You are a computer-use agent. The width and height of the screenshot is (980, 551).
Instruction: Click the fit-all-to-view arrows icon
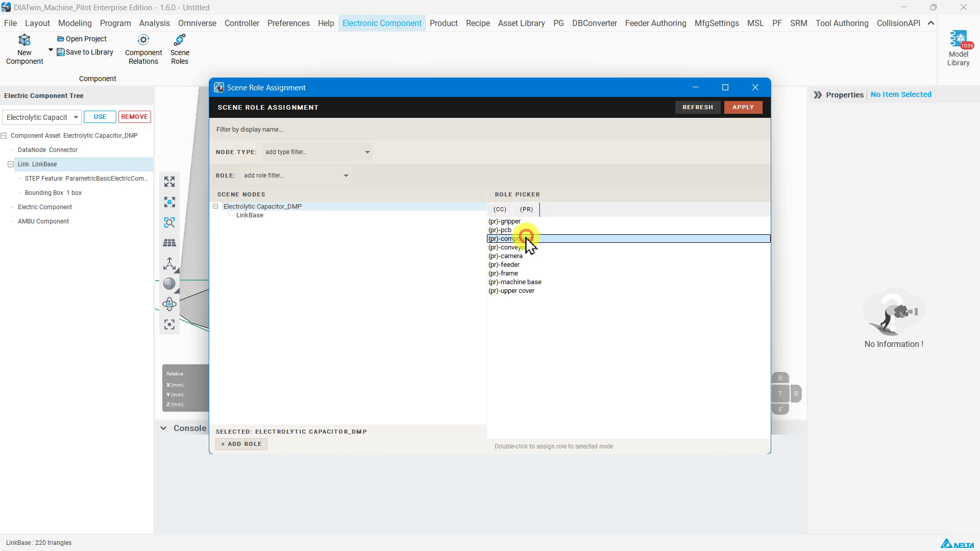[x=169, y=182]
